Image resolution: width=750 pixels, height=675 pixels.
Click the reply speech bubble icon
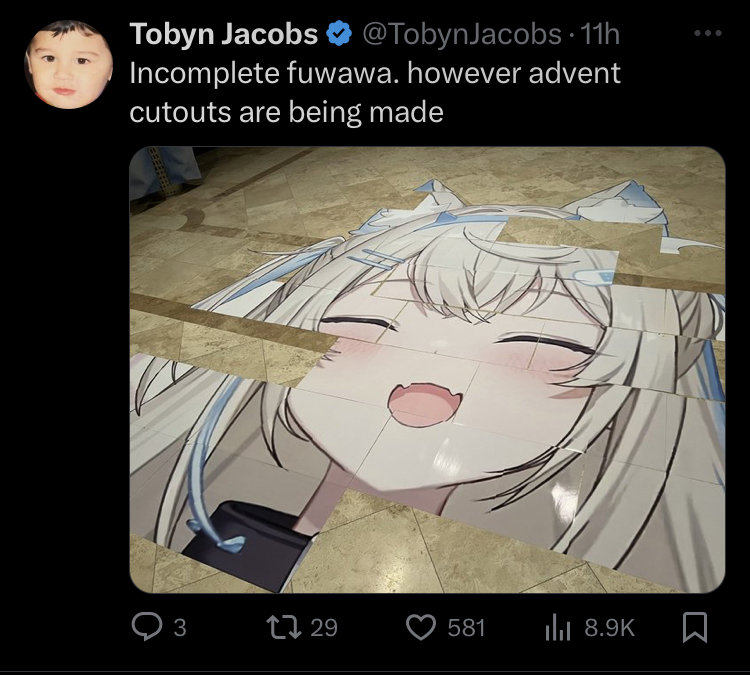tap(147, 627)
